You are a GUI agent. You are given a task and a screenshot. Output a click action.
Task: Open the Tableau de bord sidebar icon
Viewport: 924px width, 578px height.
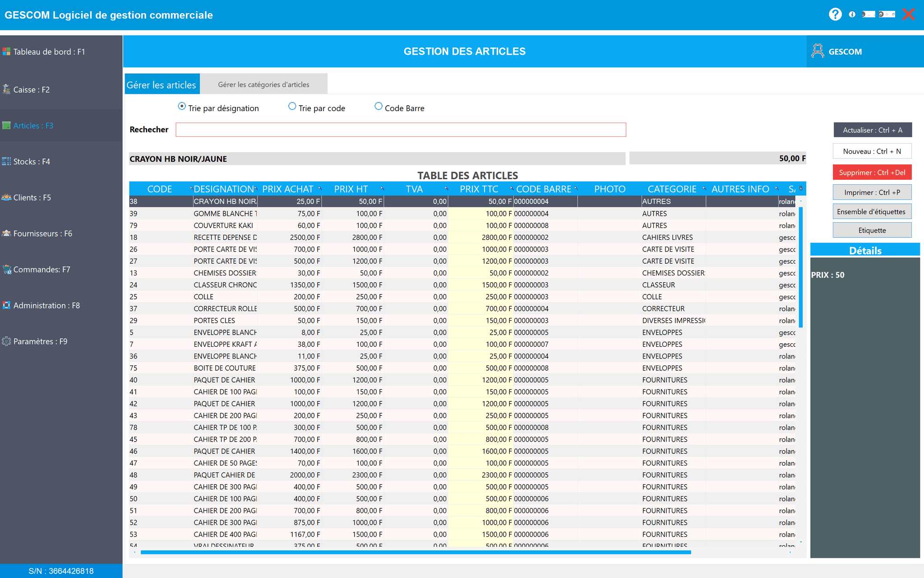coord(6,51)
